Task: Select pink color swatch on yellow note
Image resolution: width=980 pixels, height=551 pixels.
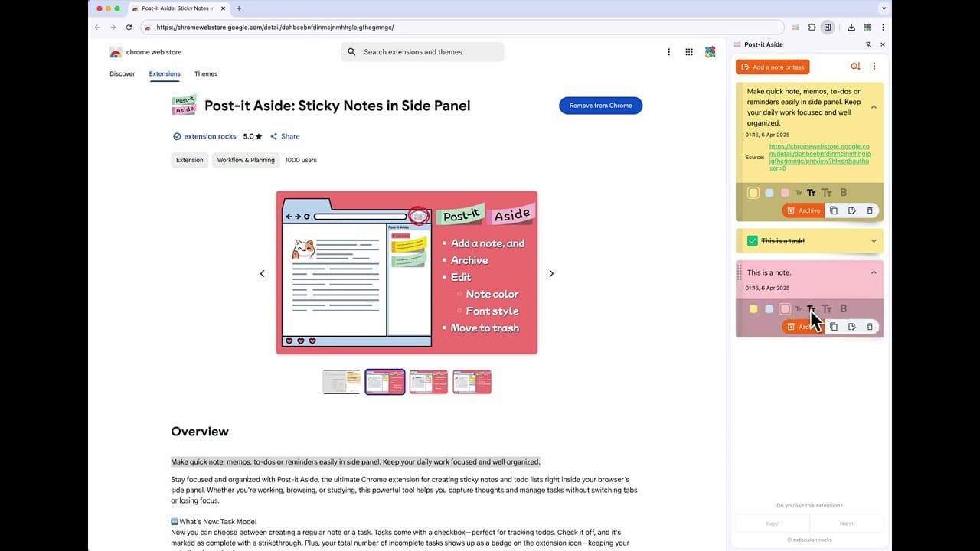Action: tap(785, 193)
